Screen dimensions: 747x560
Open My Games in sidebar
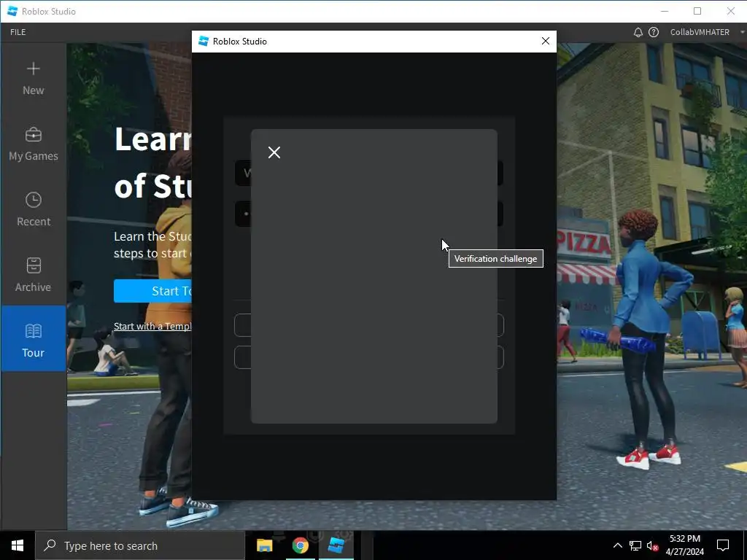[34, 144]
